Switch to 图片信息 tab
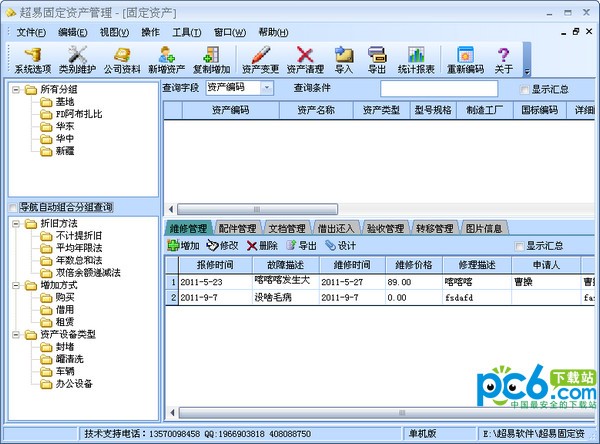 484,229
